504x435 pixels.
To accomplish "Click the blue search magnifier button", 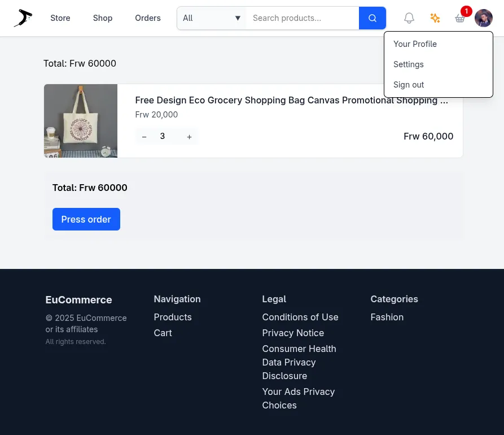I will click(372, 18).
